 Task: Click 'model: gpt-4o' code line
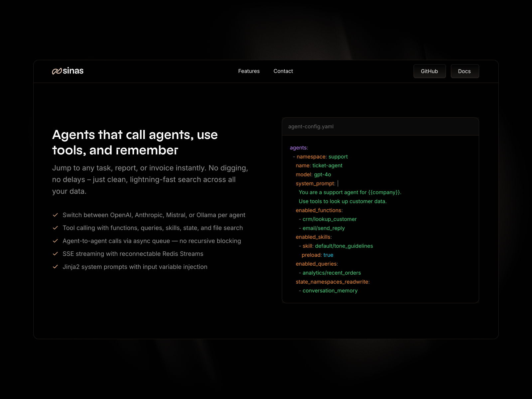click(314, 175)
